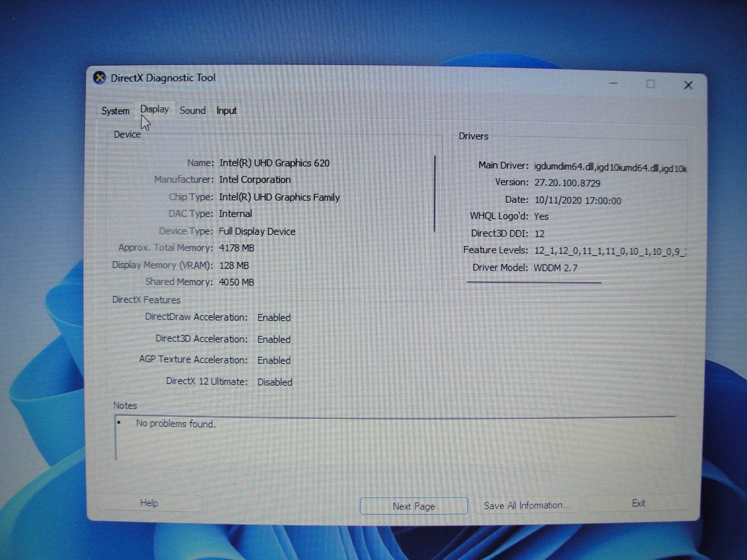Click the DirectX Diagnostic Tool title bar icon
This screenshot has width=747, height=560.
tap(99, 77)
